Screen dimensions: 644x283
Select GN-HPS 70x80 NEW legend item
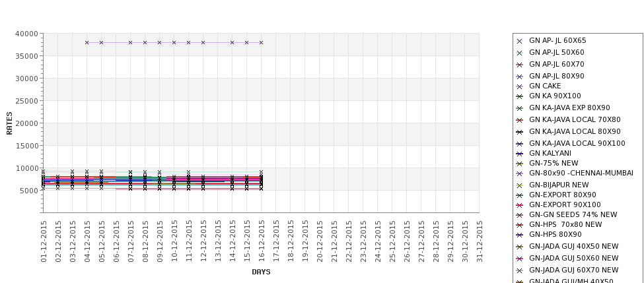point(565,224)
